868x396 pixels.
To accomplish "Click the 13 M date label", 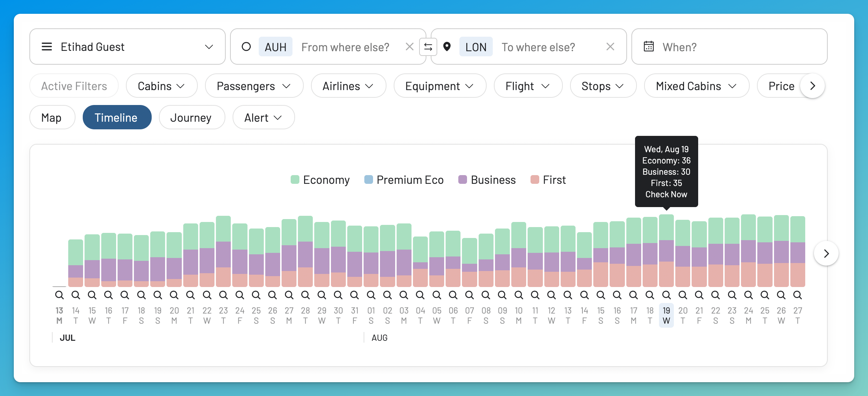I will [x=59, y=315].
